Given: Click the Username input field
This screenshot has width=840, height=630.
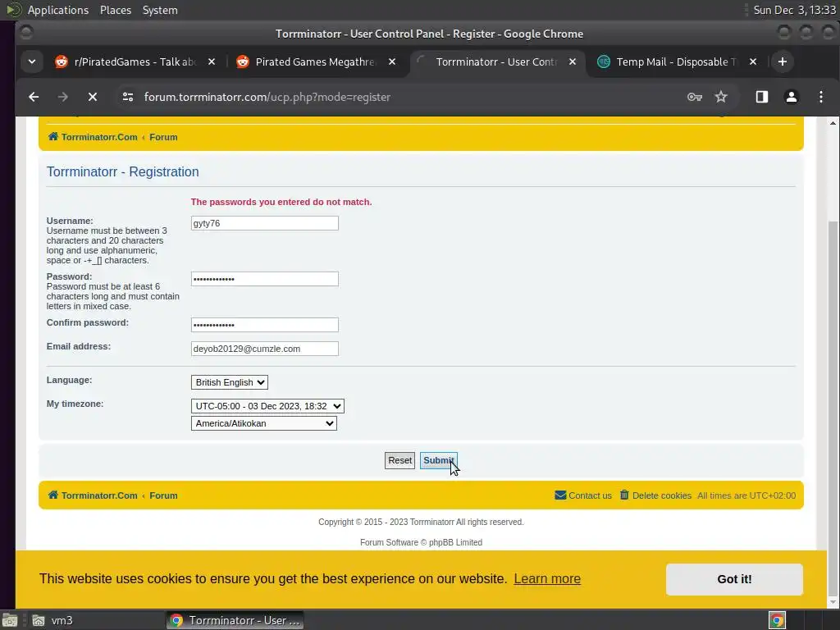Looking at the screenshot, I should coord(265,223).
